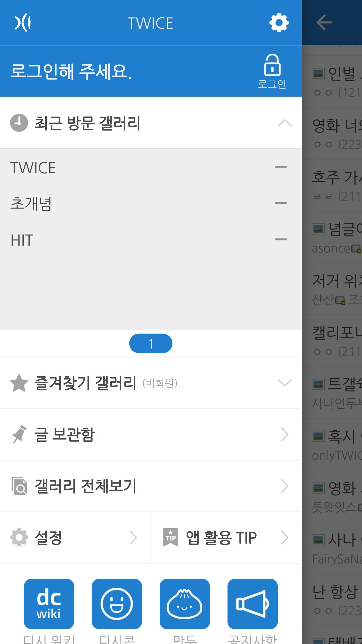Tap the back arrow icon at top right
362x644 pixels.
click(324, 23)
